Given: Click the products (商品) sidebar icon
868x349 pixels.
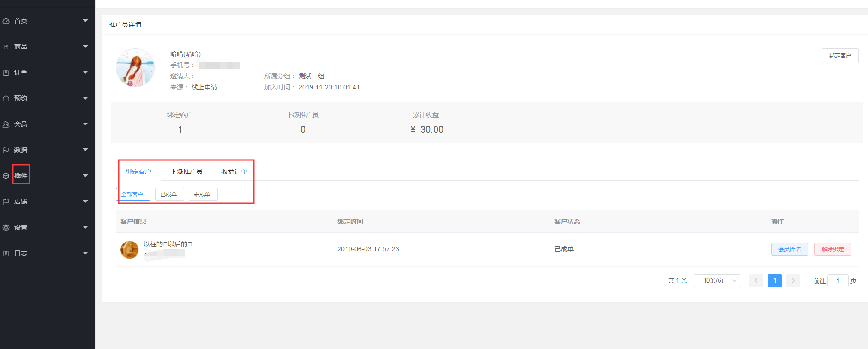Looking at the screenshot, I should [6, 47].
